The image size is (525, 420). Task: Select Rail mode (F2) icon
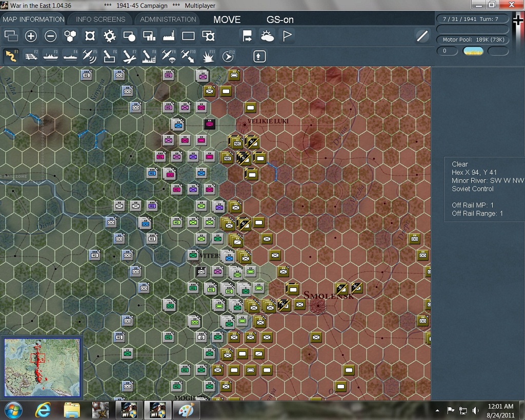[31, 56]
